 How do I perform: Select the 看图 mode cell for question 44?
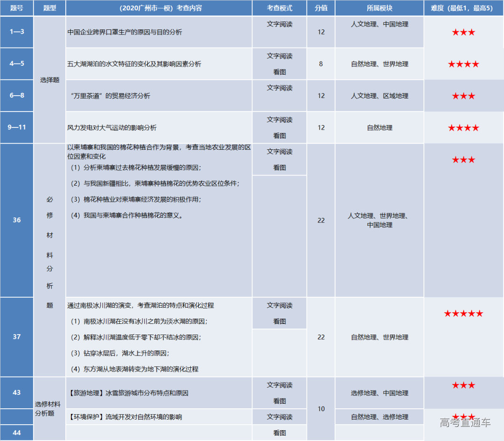pyautogui.click(x=279, y=433)
